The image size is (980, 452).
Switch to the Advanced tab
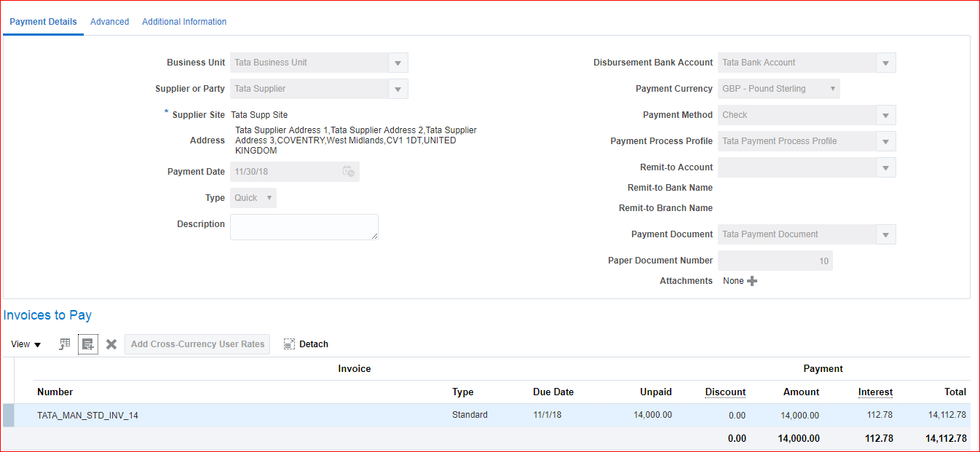pos(109,22)
